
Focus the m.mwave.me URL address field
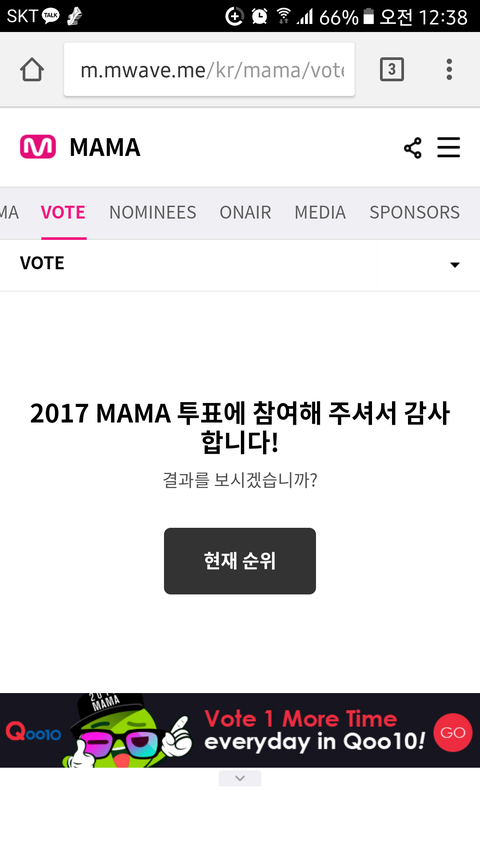[210, 70]
